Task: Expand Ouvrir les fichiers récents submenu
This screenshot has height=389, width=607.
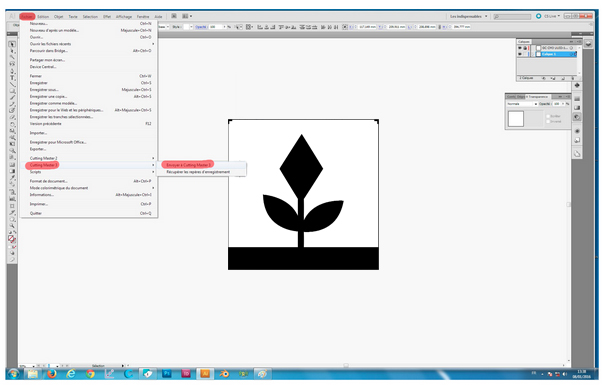Action: coord(153,44)
